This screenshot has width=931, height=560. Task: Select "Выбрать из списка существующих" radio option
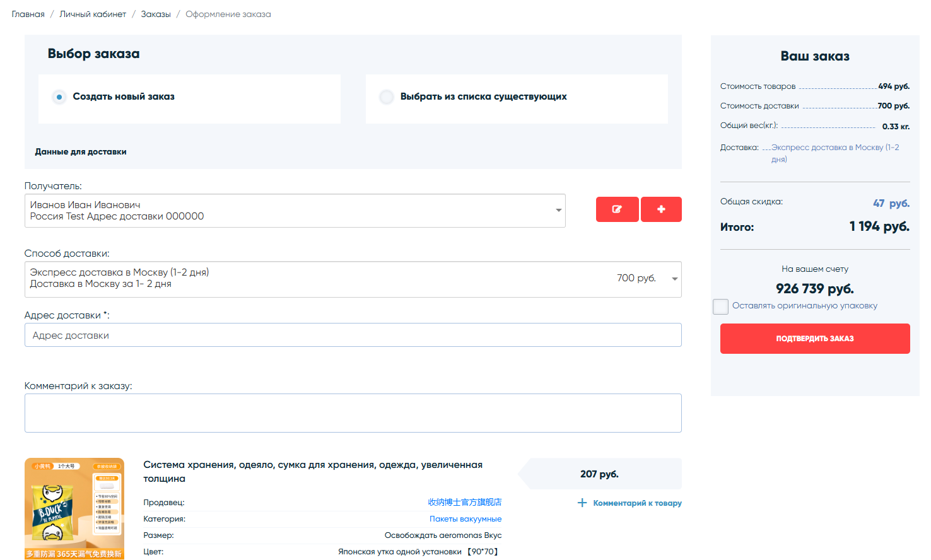tap(387, 97)
